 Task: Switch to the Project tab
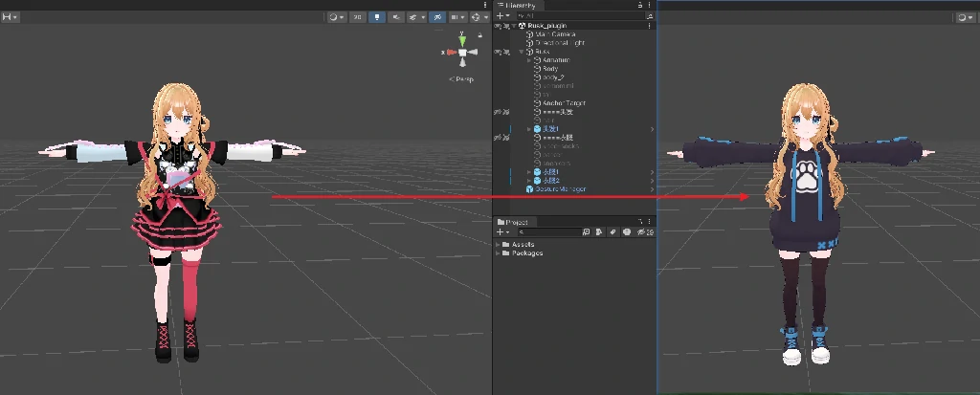pyautogui.click(x=519, y=222)
